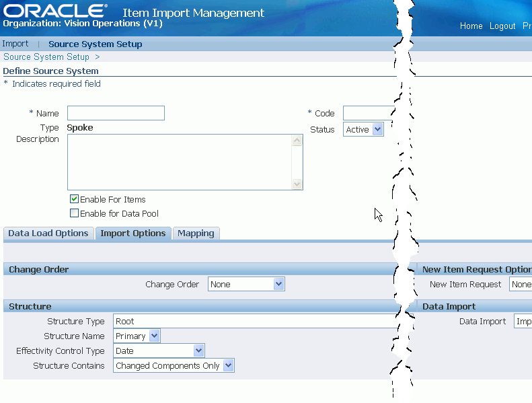Open the Import tab
Screen dimensions: 532x403
(x=15, y=44)
